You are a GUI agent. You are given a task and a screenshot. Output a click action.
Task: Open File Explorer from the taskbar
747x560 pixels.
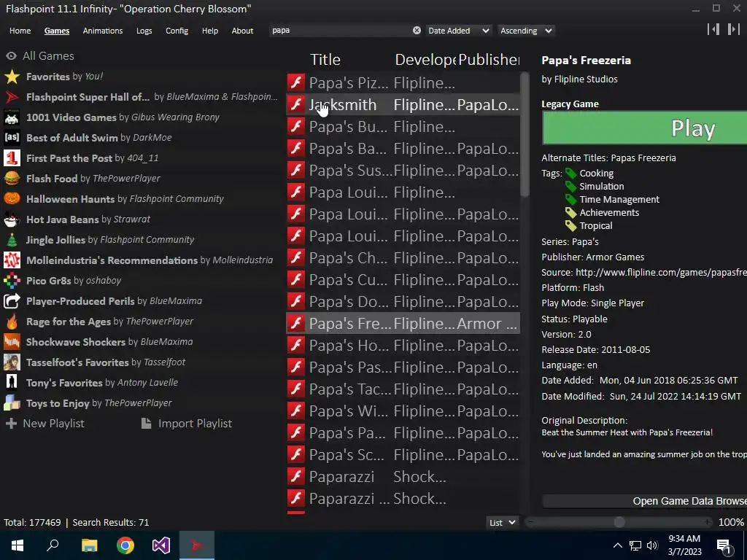(89, 545)
